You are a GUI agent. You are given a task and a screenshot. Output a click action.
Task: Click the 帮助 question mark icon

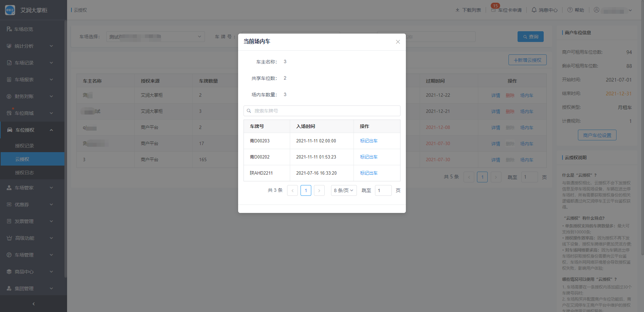click(x=570, y=10)
